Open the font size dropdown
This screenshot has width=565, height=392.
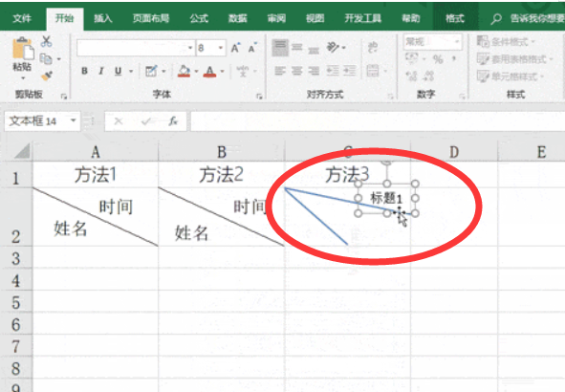click(x=221, y=48)
